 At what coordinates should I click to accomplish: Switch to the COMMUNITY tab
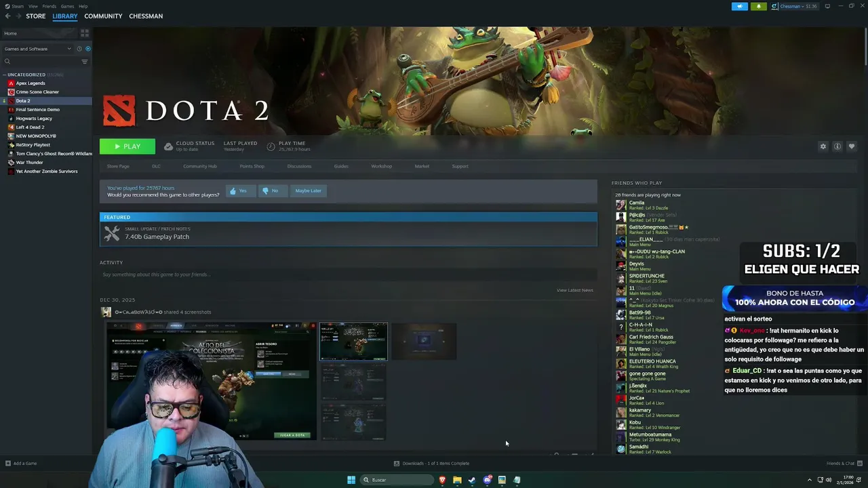point(103,16)
